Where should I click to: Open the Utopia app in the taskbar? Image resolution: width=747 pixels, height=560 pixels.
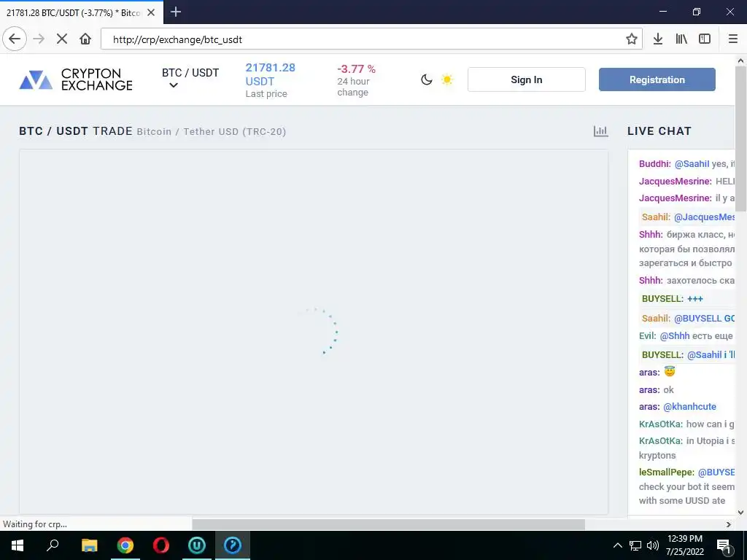click(x=196, y=545)
